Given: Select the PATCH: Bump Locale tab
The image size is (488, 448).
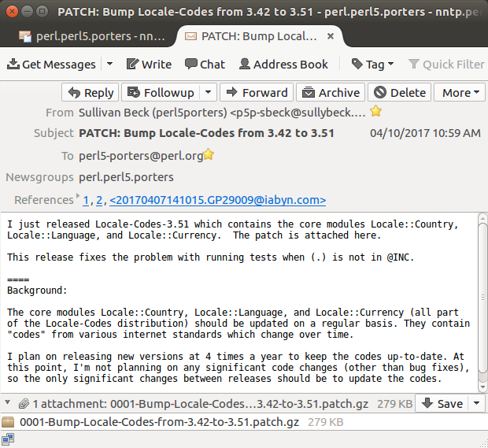Looking at the screenshot, I should click(x=252, y=36).
